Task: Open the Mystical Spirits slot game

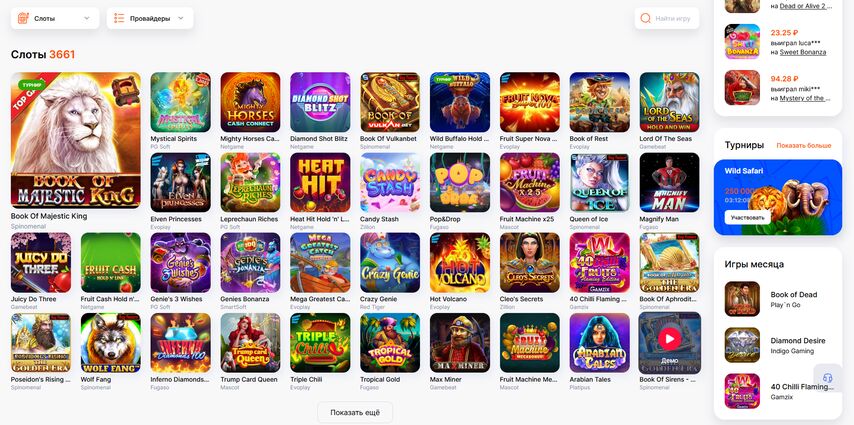Action: coord(180,102)
